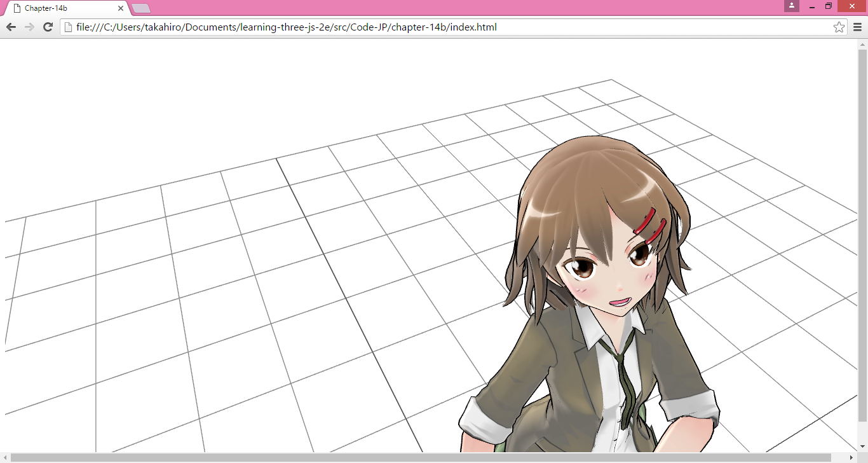Click the vertical scrollbar up arrow

coord(862,45)
